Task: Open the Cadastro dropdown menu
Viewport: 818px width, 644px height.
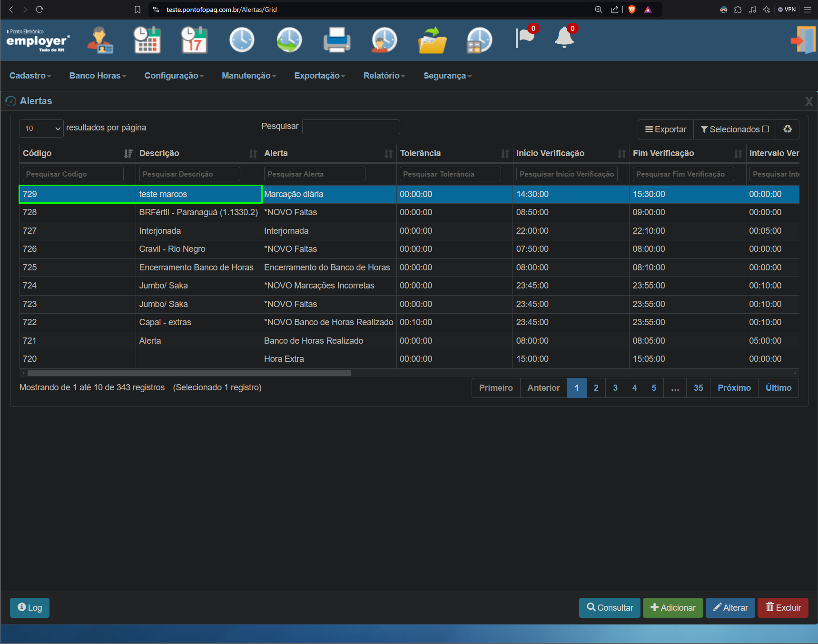Action: [30, 76]
